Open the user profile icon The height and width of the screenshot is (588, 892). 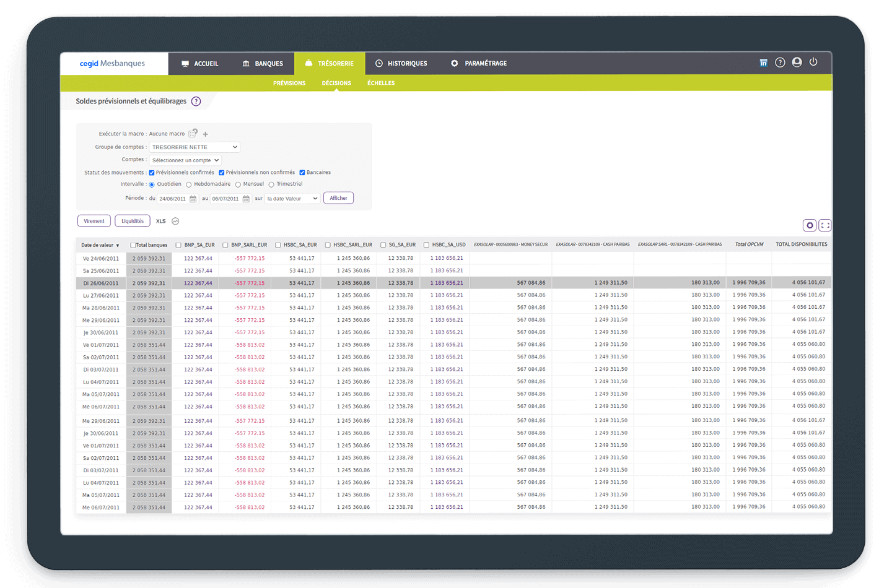pos(797,62)
